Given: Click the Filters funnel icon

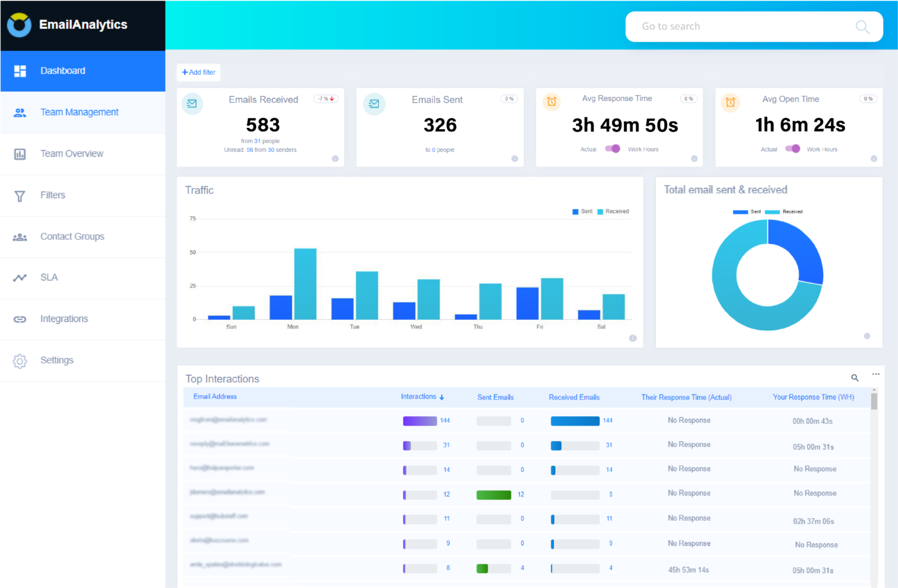Looking at the screenshot, I should [20, 195].
